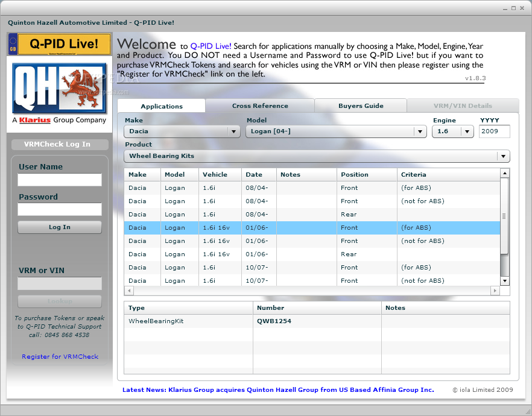
Task: Open the Make dropdown showing Dacia
Action: pos(182,131)
